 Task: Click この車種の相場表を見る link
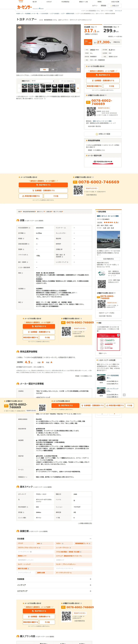(x=85, y=523)
